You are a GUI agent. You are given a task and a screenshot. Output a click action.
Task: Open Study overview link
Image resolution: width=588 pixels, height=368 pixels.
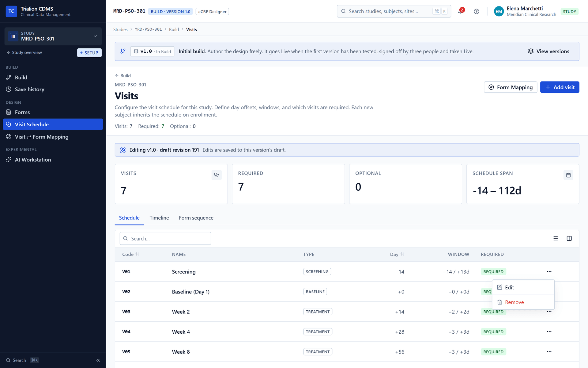pos(24,52)
